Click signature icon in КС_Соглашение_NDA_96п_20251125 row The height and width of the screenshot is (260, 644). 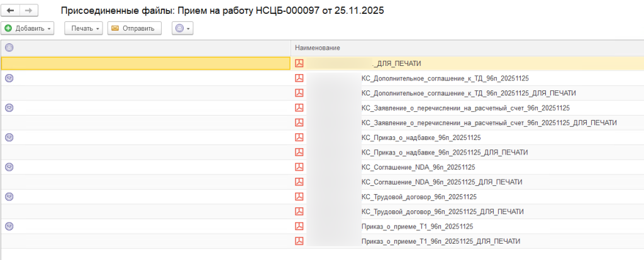point(9,166)
